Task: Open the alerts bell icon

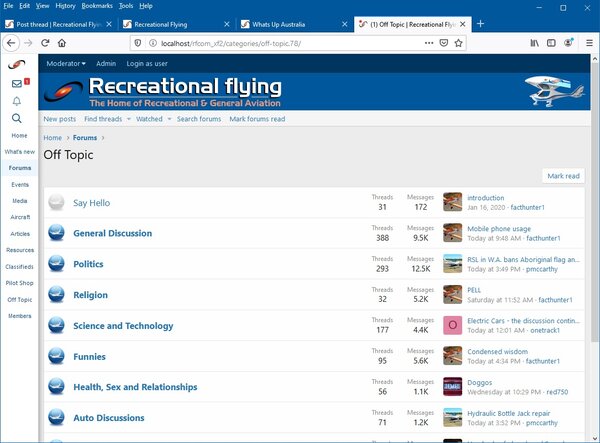Action: click(18, 101)
